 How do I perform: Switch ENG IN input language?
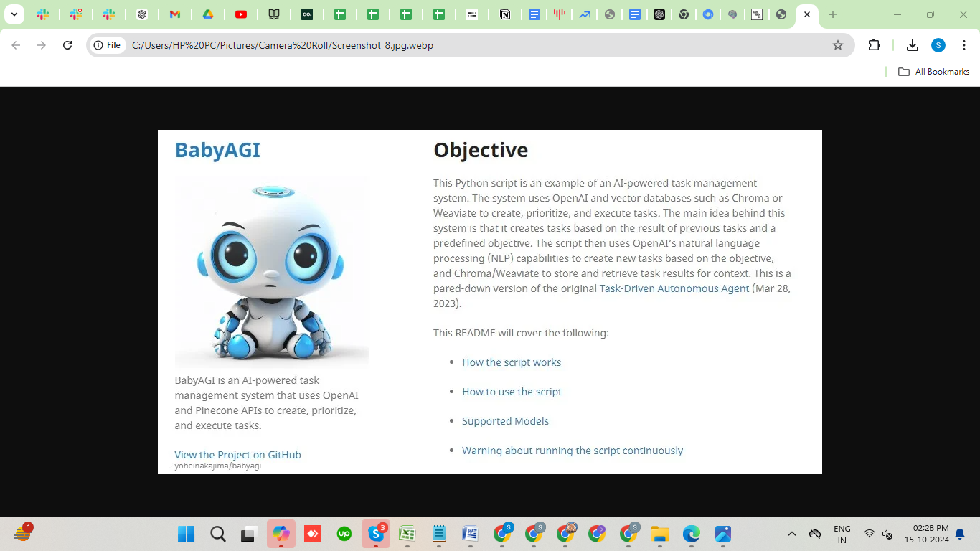coord(842,534)
